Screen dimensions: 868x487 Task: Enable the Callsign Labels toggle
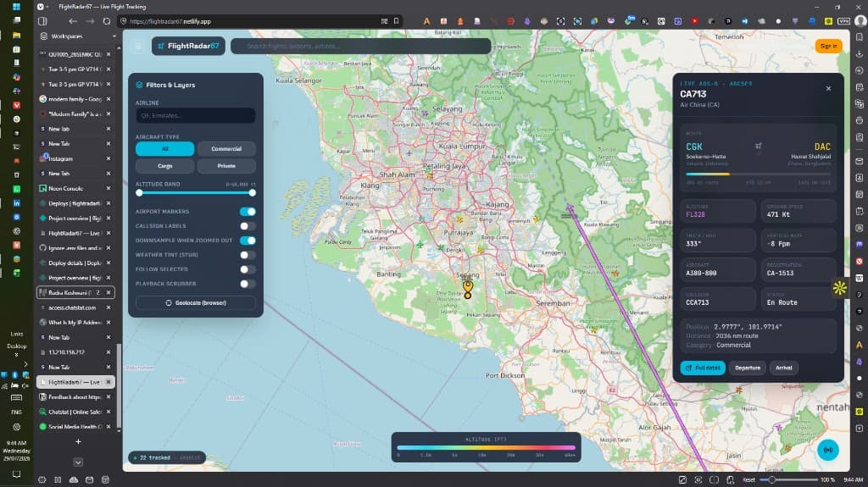coord(248,226)
